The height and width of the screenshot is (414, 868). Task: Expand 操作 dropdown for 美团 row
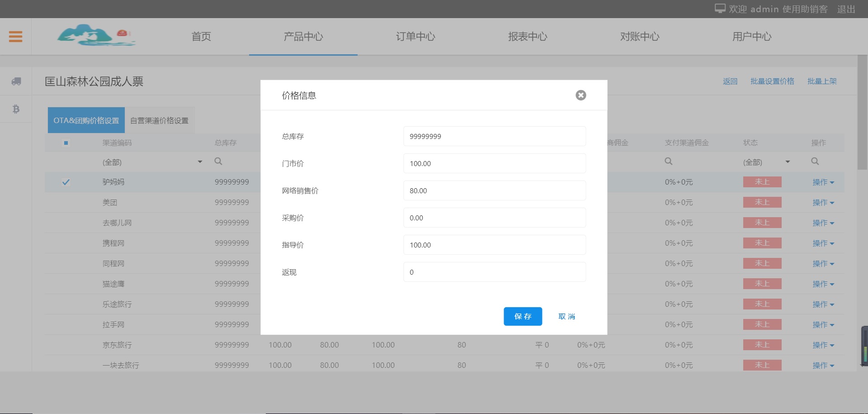[823, 203]
